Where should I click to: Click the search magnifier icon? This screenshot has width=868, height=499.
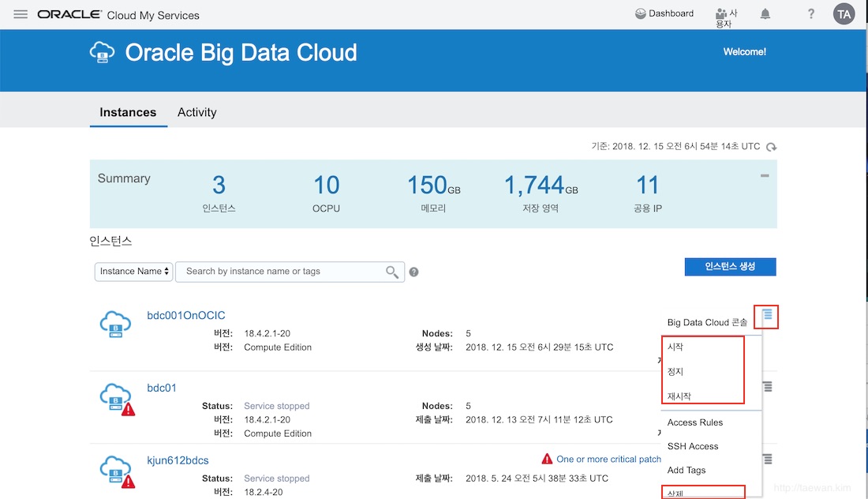tap(392, 272)
